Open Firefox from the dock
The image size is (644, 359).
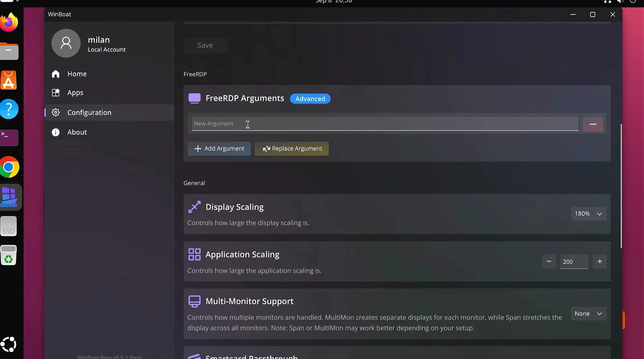tap(9, 22)
